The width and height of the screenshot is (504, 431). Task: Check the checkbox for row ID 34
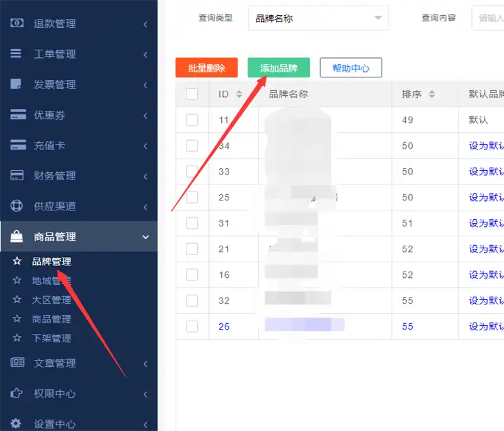(x=192, y=146)
